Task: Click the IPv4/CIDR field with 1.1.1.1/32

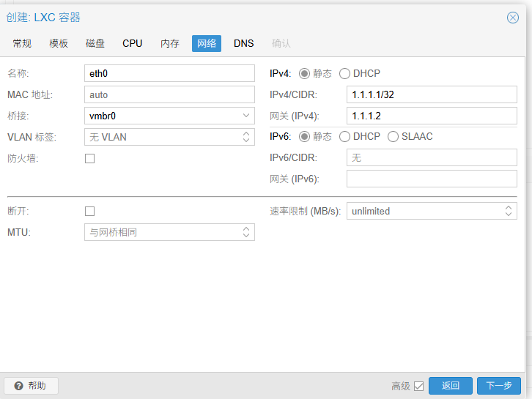Action: pyautogui.click(x=432, y=94)
